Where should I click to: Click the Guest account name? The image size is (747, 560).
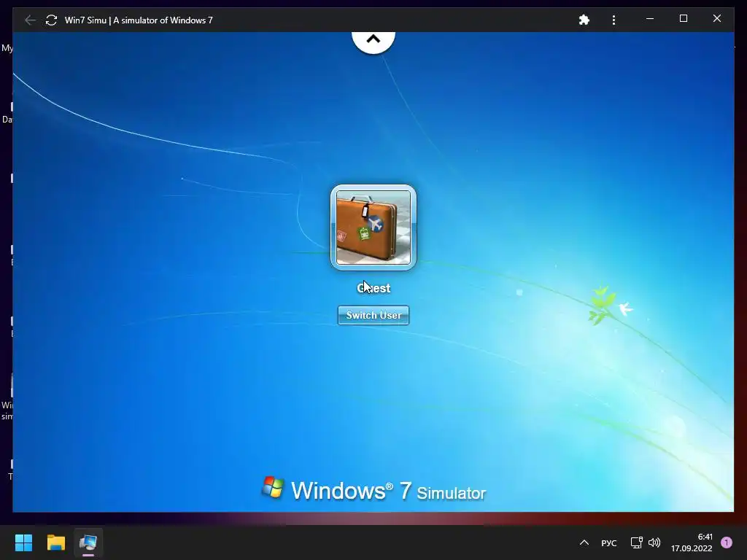tap(373, 288)
